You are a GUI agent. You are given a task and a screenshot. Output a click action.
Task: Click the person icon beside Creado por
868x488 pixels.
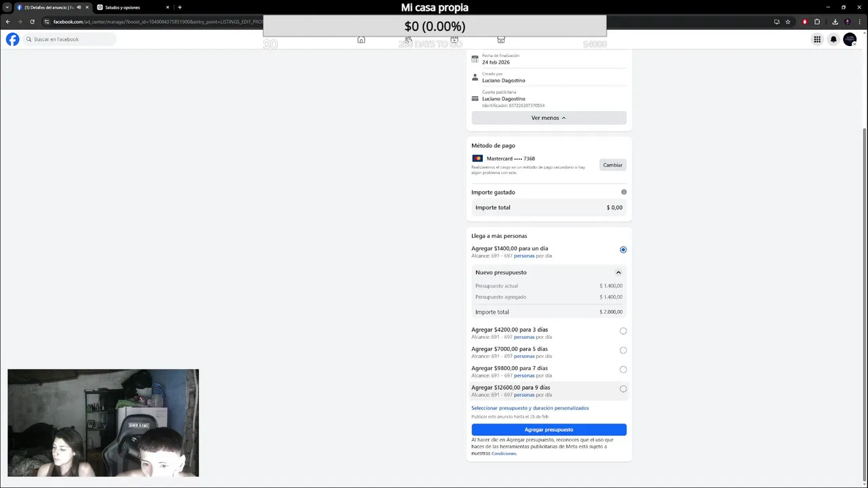pos(475,77)
